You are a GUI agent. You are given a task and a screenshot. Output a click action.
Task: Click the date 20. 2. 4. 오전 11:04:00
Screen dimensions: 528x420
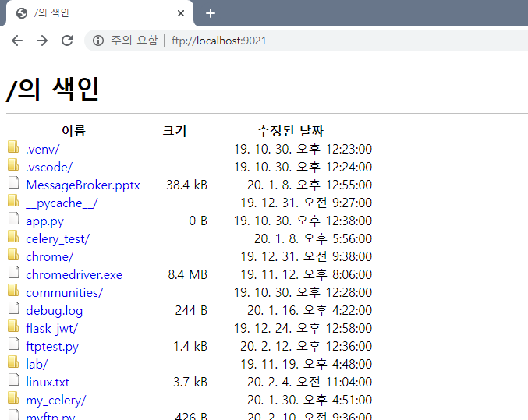pos(310,383)
